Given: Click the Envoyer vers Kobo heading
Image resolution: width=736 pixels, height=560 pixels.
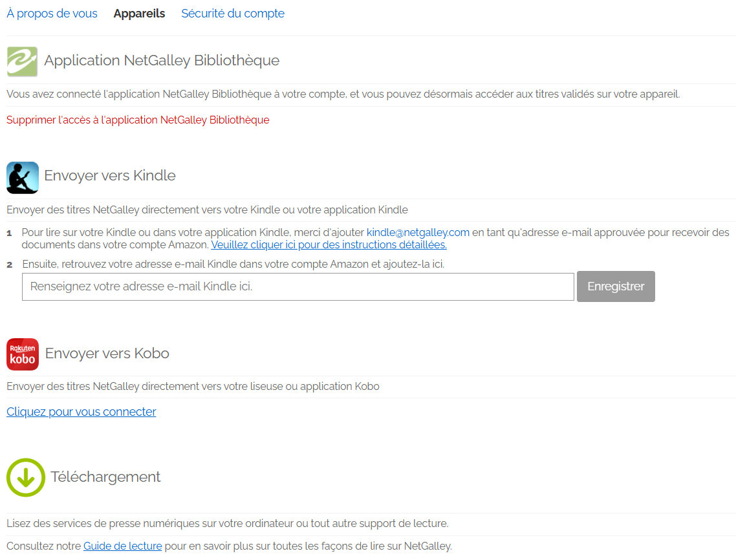Looking at the screenshot, I should 107,354.
